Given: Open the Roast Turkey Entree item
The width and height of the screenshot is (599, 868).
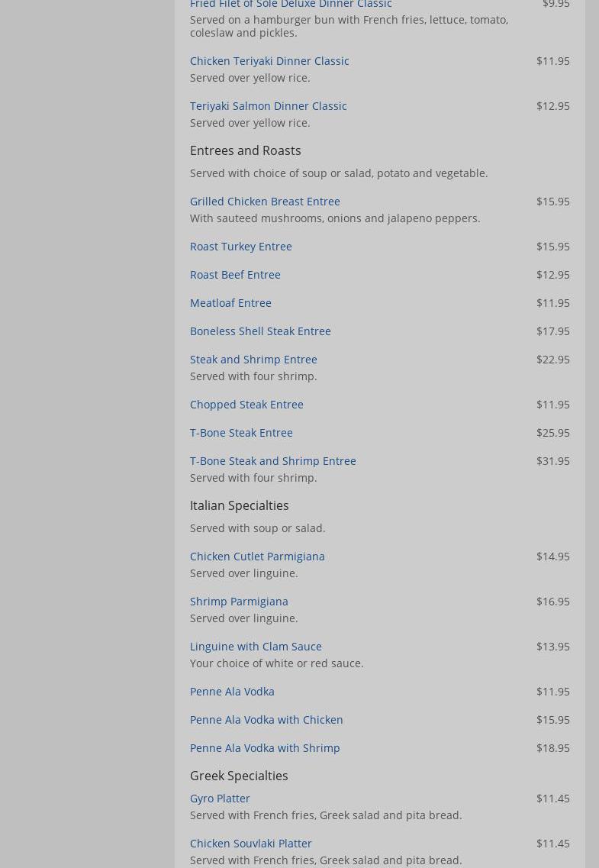Looking at the screenshot, I should [x=240, y=247].
